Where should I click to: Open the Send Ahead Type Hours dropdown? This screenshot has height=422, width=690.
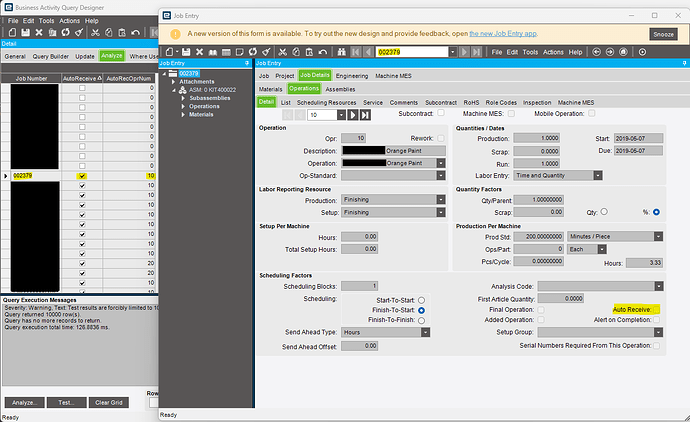point(426,332)
